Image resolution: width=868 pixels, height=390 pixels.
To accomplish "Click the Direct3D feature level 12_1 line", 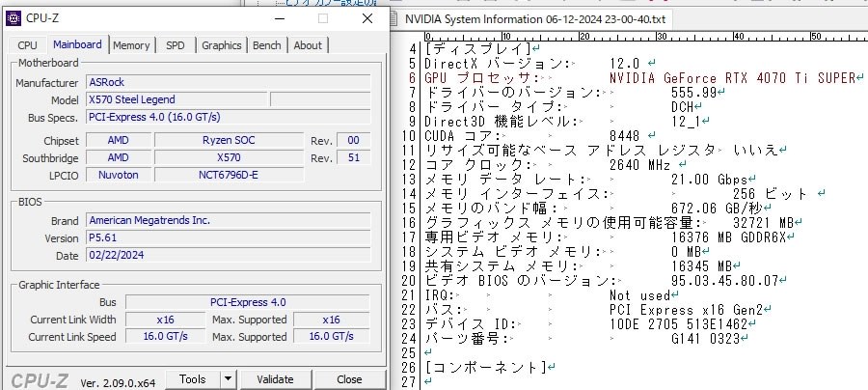I will (567, 122).
